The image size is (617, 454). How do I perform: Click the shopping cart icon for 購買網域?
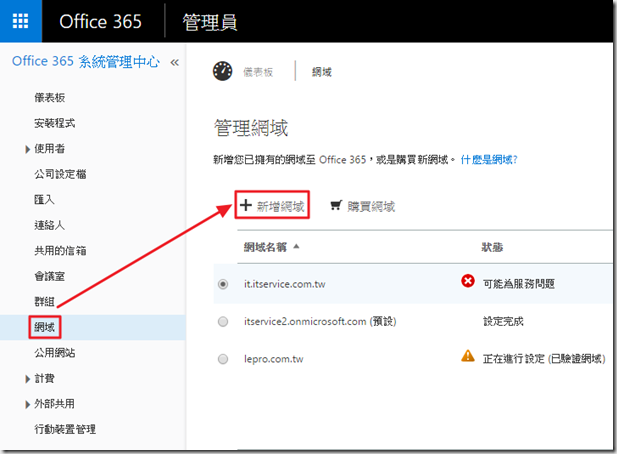point(334,207)
